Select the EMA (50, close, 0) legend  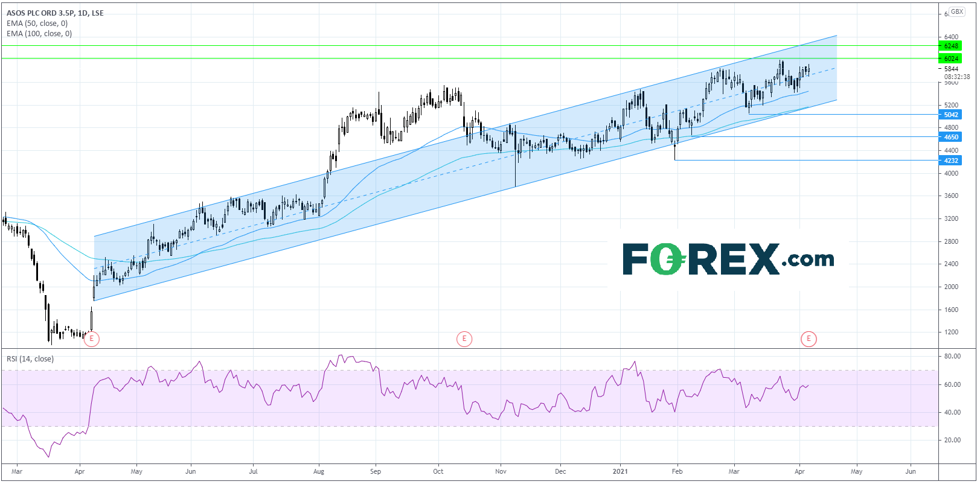tap(37, 24)
